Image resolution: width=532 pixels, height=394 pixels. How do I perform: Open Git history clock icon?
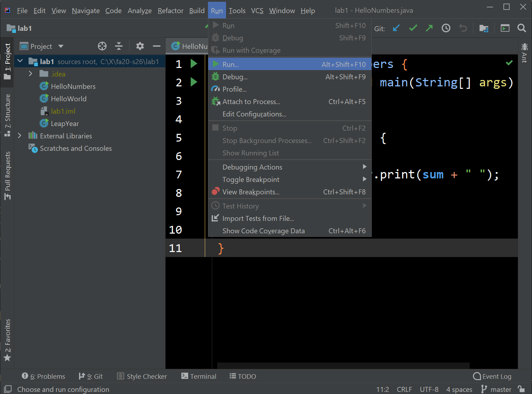pyautogui.click(x=446, y=28)
